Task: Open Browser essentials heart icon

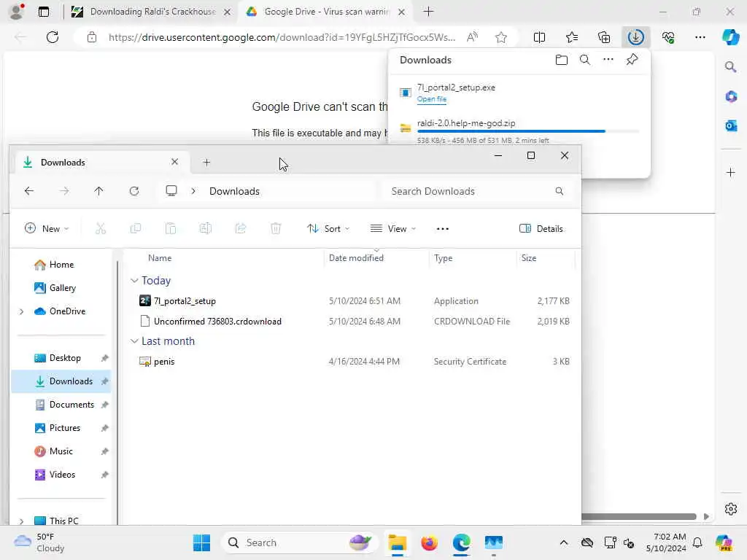Action: click(x=668, y=37)
